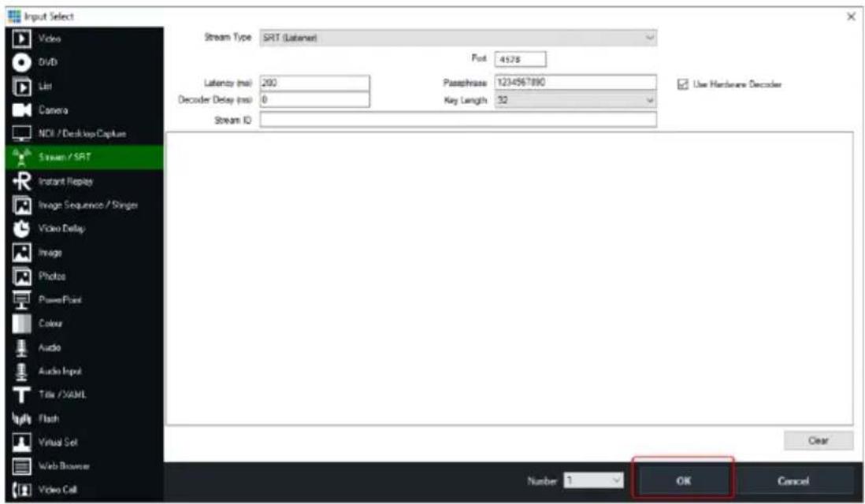Go to the PowerPoint tab label
865x504 pixels.
pos(60,300)
